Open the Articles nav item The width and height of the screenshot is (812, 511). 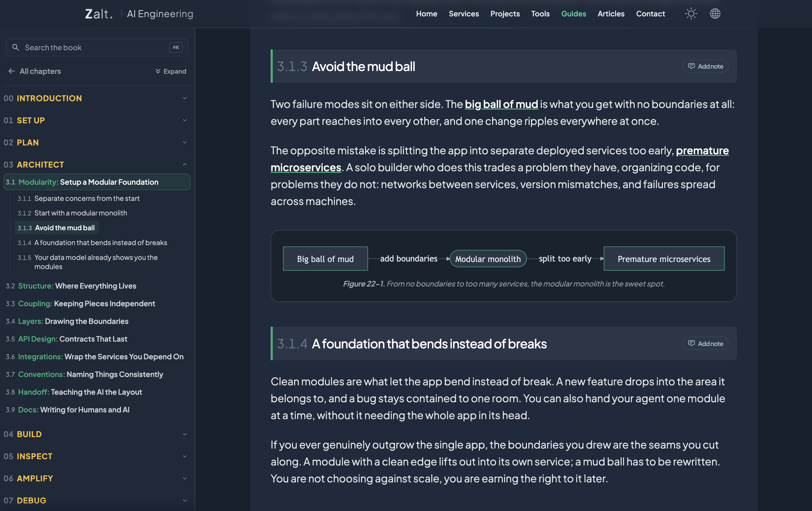pos(611,14)
